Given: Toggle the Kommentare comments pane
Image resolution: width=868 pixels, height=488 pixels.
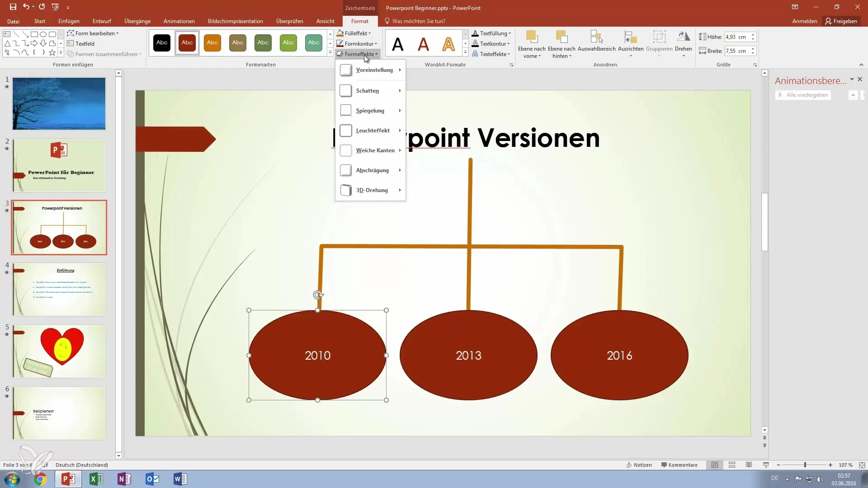Looking at the screenshot, I should point(679,465).
